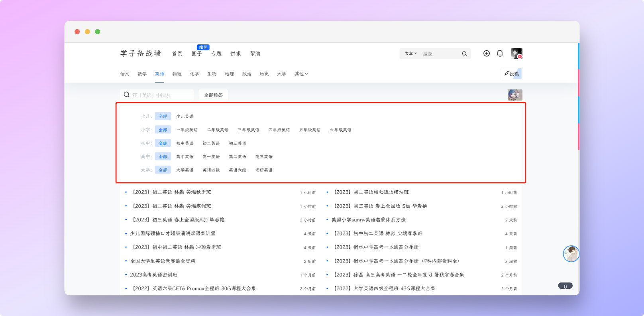The image size is (644, 316).
Task: Open article 少儿国际领袖口才超级演讲双语集训营
Action: (x=173, y=233)
